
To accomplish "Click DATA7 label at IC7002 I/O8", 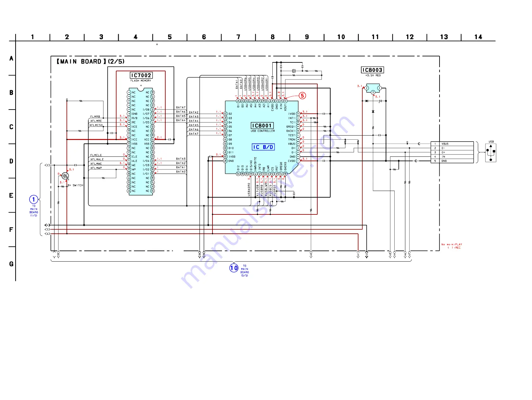I will pyautogui.click(x=181, y=108).
